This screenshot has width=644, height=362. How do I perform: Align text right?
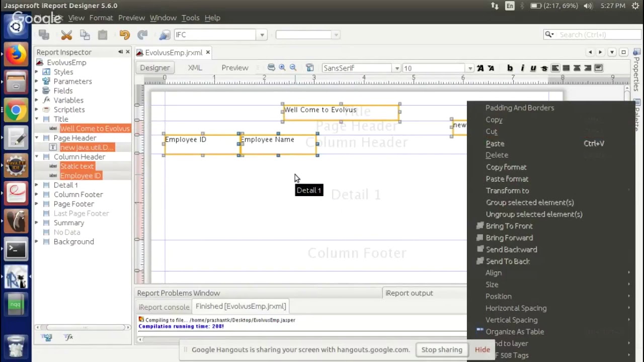click(x=588, y=68)
